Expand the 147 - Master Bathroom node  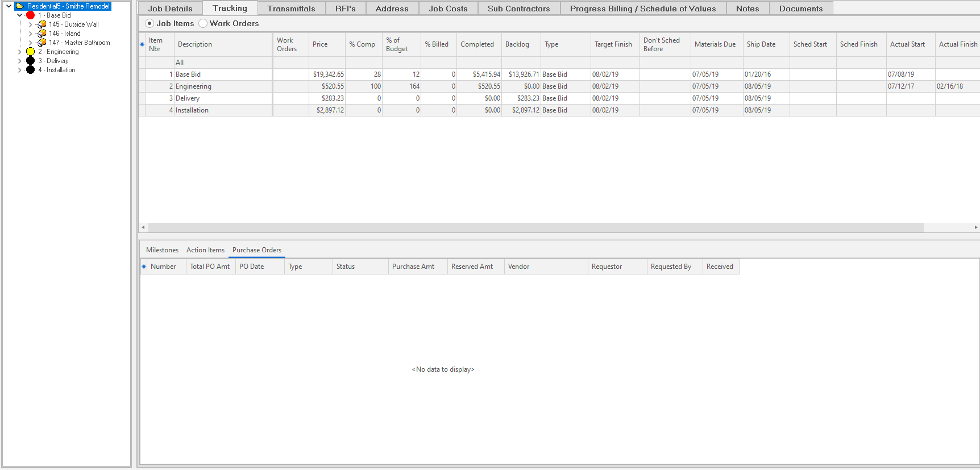tap(31, 43)
